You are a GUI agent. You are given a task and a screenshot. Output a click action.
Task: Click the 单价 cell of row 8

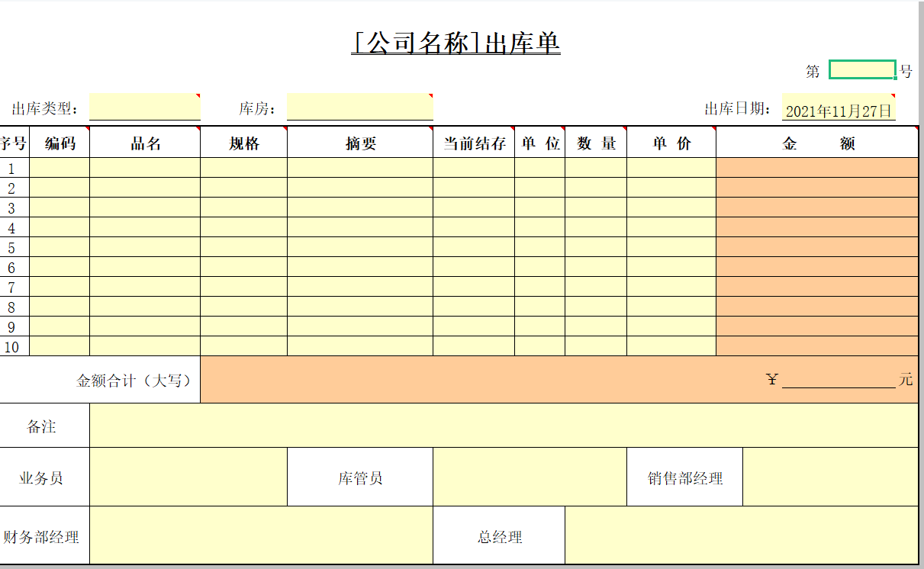click(670, 307)
